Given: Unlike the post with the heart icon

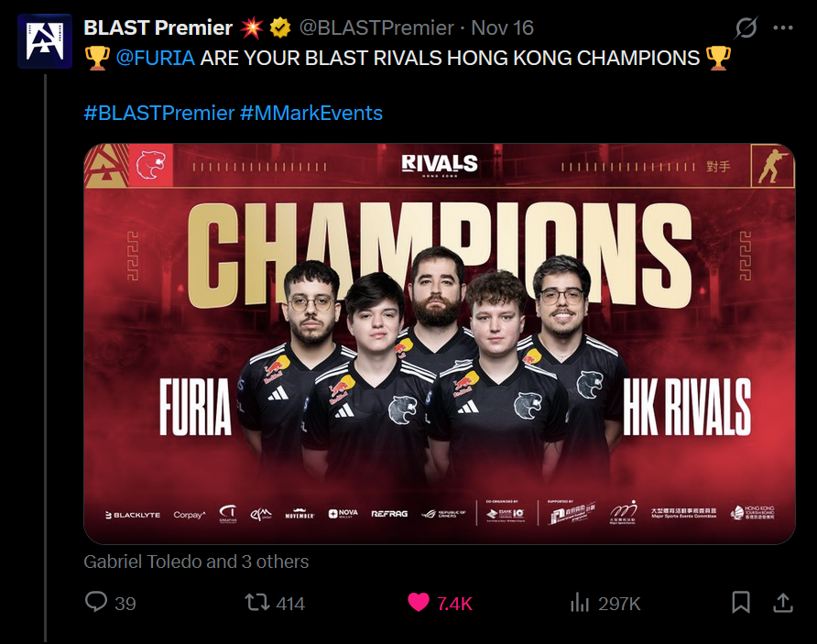Looking at the screenshot, I should [x=419, y=602].
